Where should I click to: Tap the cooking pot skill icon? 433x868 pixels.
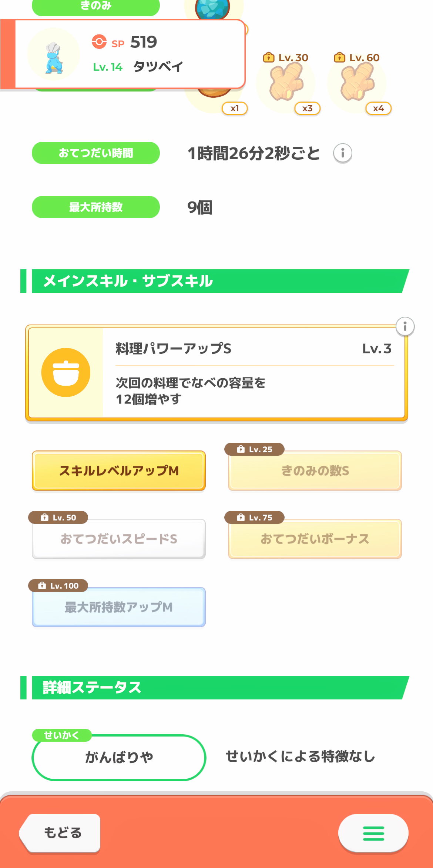pos(66,372)
